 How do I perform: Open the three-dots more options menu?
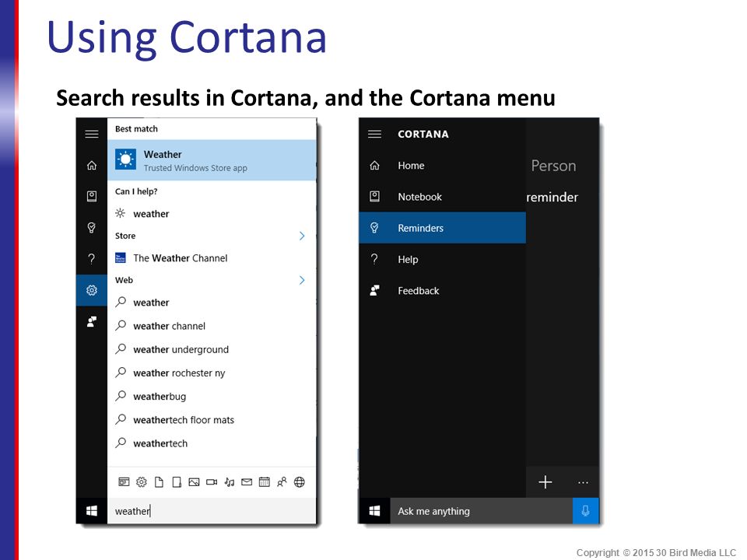tap(583, 482)
